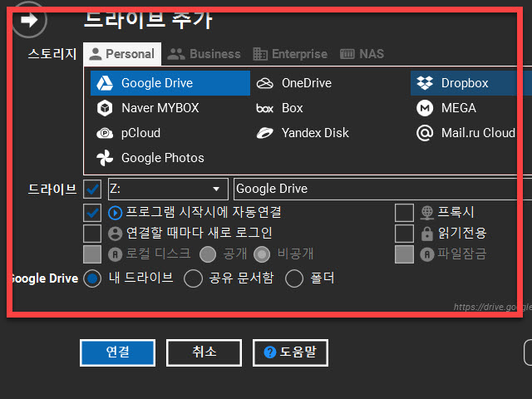Choose Google Photos storage
Image resolution: width=532 pixels, height=399 pixels.
150,158
